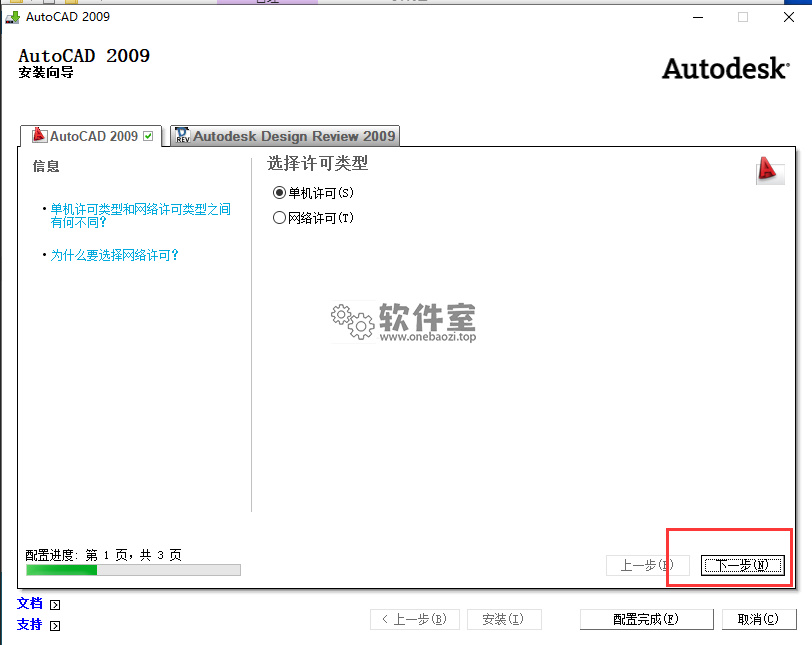Screen dimensions: 812x645
Task: Toggle the green checkbox on the AutoCAD 2009 tab
Action: click(x=149, y=136)
